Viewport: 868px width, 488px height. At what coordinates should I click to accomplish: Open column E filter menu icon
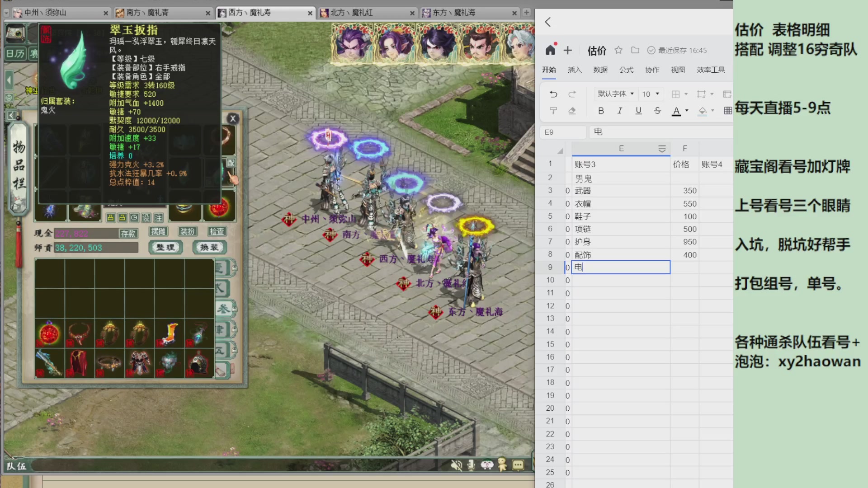(662, 149)
